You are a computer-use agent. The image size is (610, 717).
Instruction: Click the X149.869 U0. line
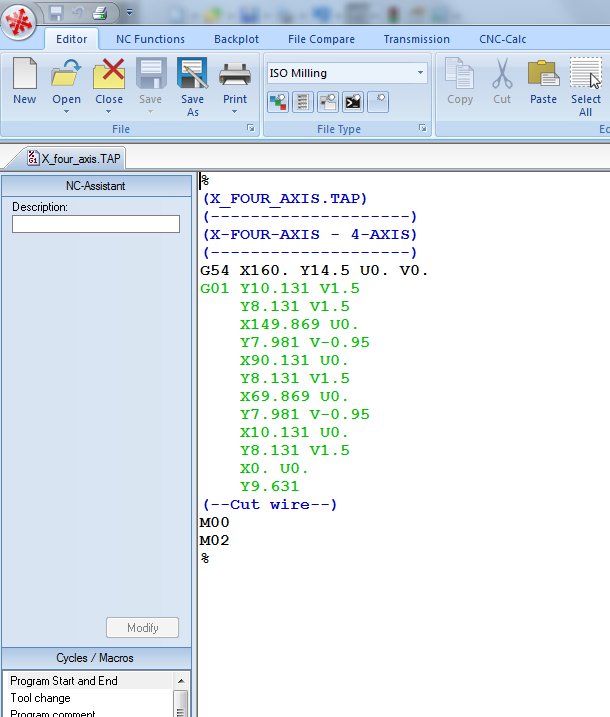(x=299, y=325)
